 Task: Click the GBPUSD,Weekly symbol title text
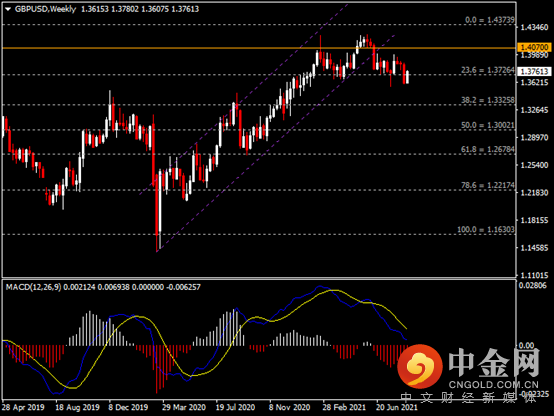pyautogui.click(x=45, y=9)
